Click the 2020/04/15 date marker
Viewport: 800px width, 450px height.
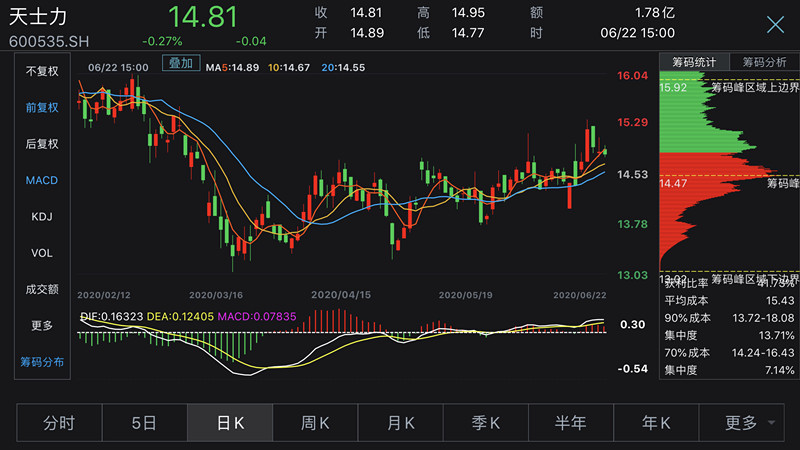[341, 295]
